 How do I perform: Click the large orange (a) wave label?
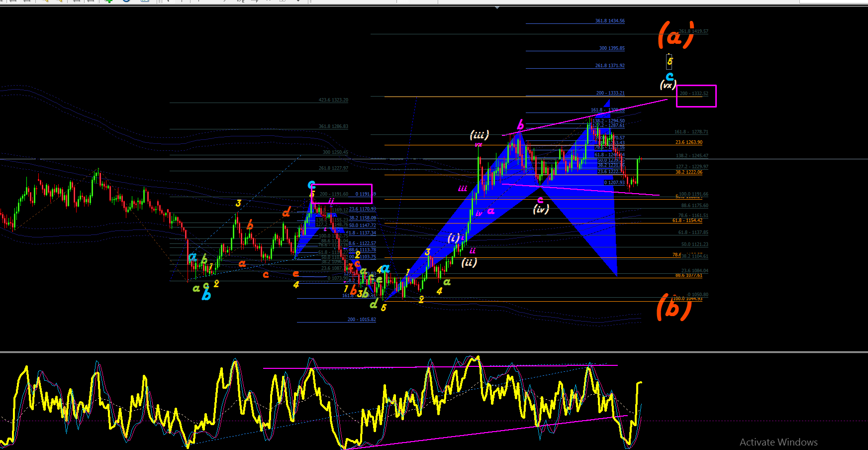click(x=675, y=35)
